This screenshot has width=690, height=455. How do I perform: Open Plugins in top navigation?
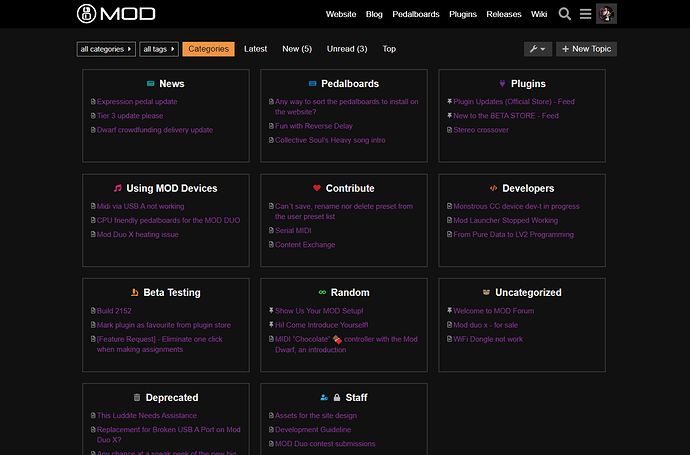pyautogui.click(x=463, y=14)
